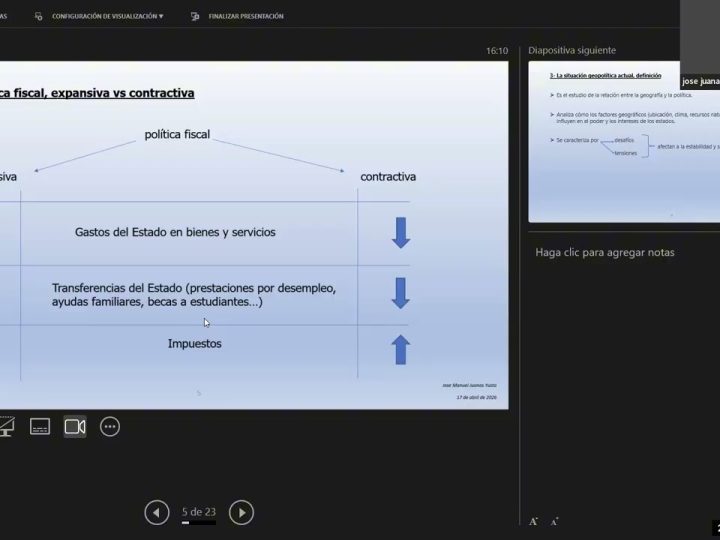720x540 pixels.
Task: Click Gastos del Estado en bienes y servicios
Action: [175, 232]
